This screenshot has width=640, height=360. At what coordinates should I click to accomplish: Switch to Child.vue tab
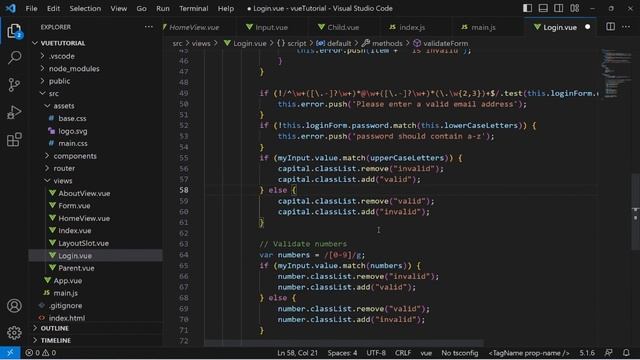tap(343, 27)
